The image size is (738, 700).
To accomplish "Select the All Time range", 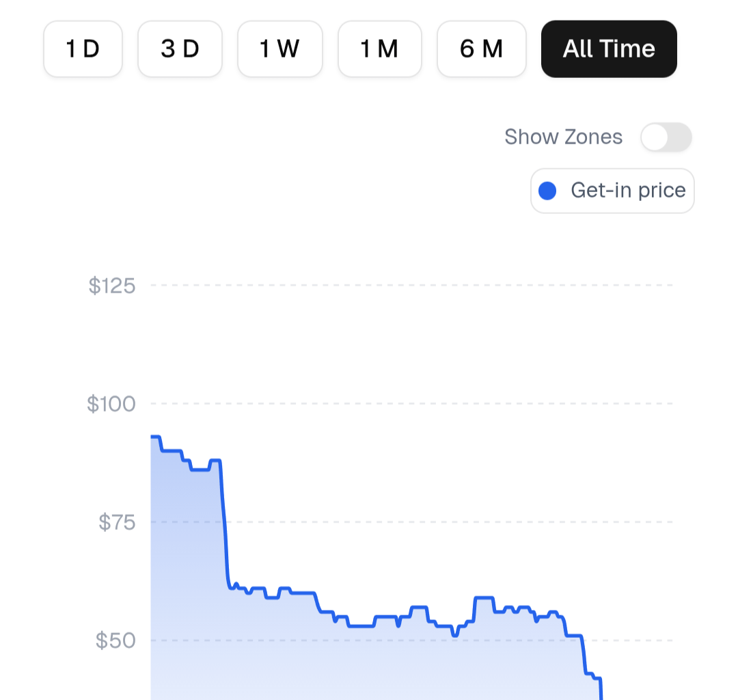I will (609, 49).
